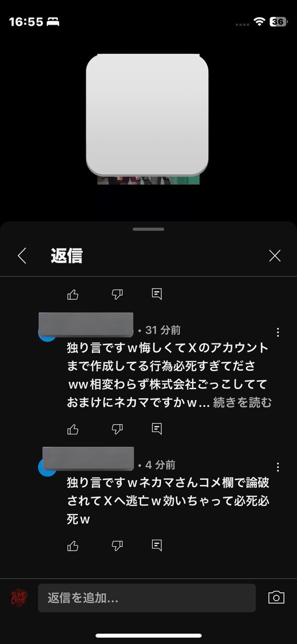Like the top comment with thumbs up
297x644 pixels.
[x=73, y=294]
